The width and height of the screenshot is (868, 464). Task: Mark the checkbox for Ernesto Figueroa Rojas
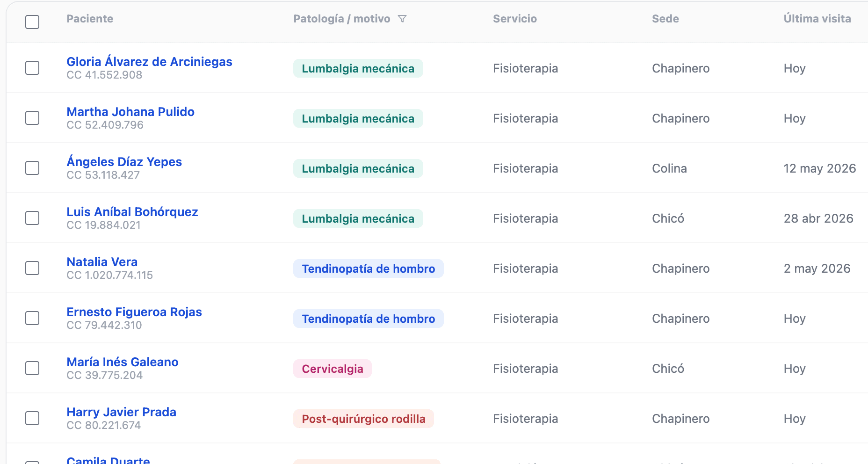(x=32, y=318)
